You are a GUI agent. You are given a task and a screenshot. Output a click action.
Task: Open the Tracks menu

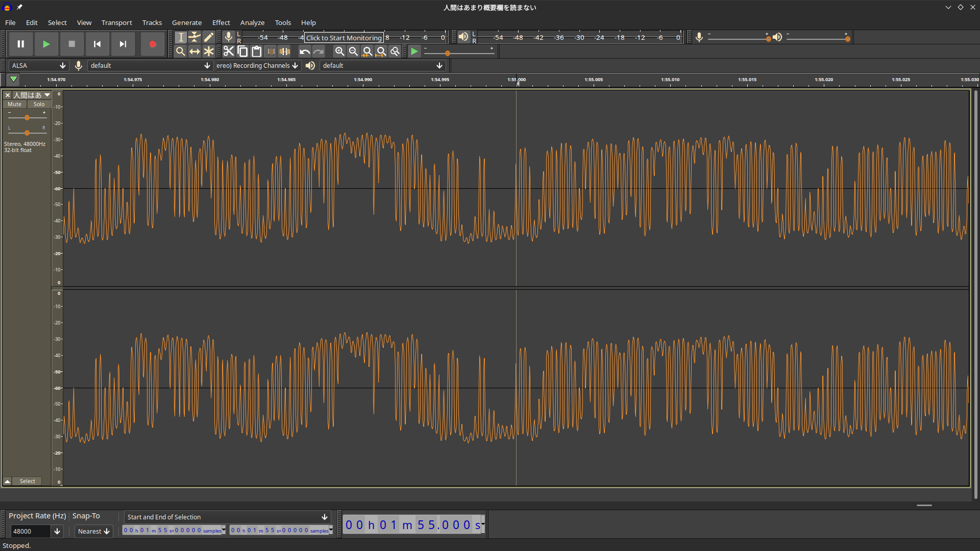click(x=152, y=22)
